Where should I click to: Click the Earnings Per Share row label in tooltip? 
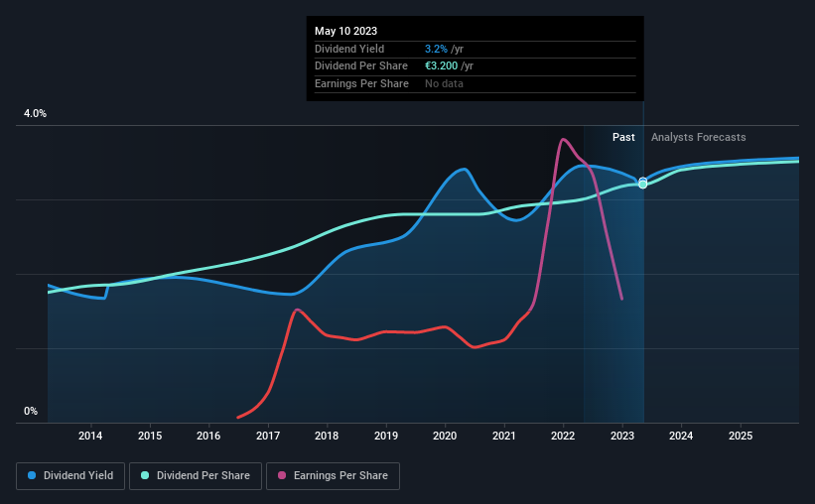(361, 83)
